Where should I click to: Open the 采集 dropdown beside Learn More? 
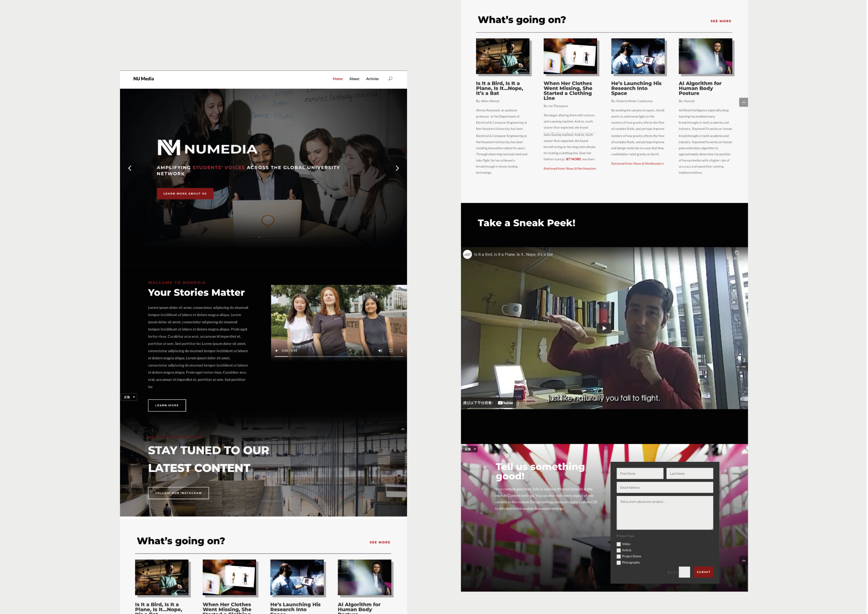pyautogui.click(x=129, y=397)
